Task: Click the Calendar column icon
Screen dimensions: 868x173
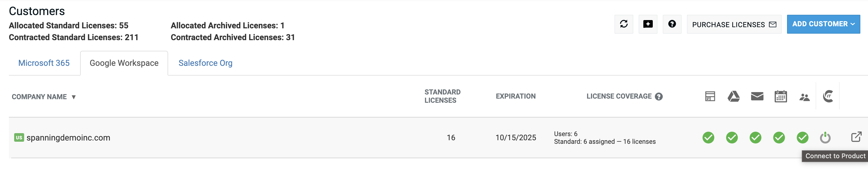Action: pos(780,97)
